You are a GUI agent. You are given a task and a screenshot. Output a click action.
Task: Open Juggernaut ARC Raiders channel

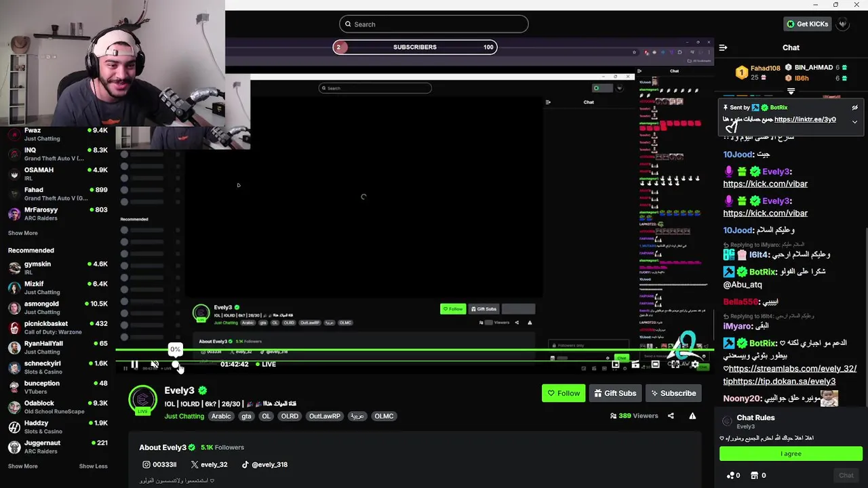coord(58,447)
